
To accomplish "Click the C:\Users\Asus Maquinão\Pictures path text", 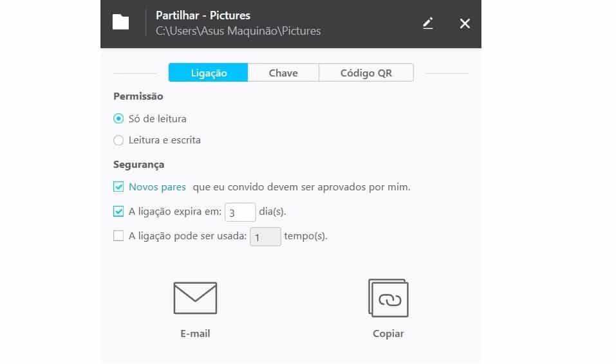I will [x=238, y=31].
